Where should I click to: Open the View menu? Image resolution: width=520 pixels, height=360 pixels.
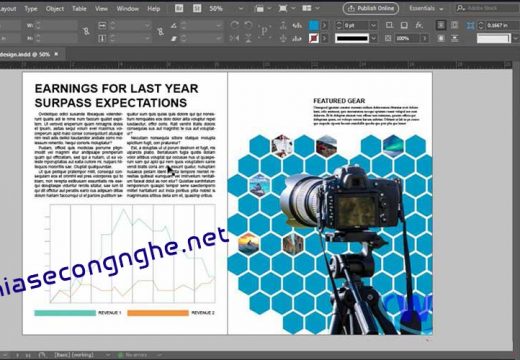[x=101, y=9]
